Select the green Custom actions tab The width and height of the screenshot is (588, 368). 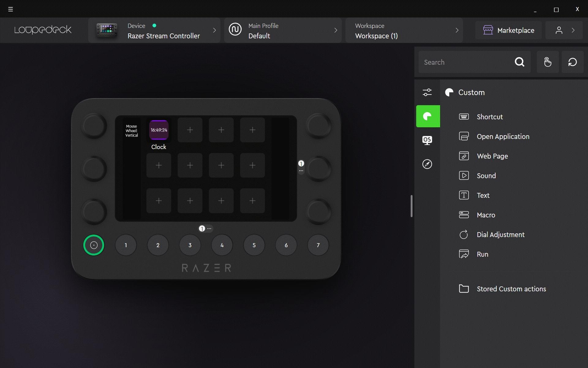[428, 116]
